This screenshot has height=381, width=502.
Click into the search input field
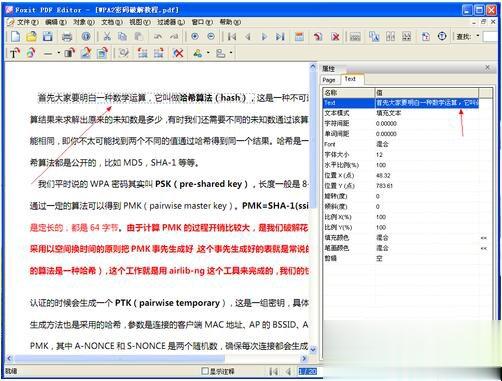point(491,36)
